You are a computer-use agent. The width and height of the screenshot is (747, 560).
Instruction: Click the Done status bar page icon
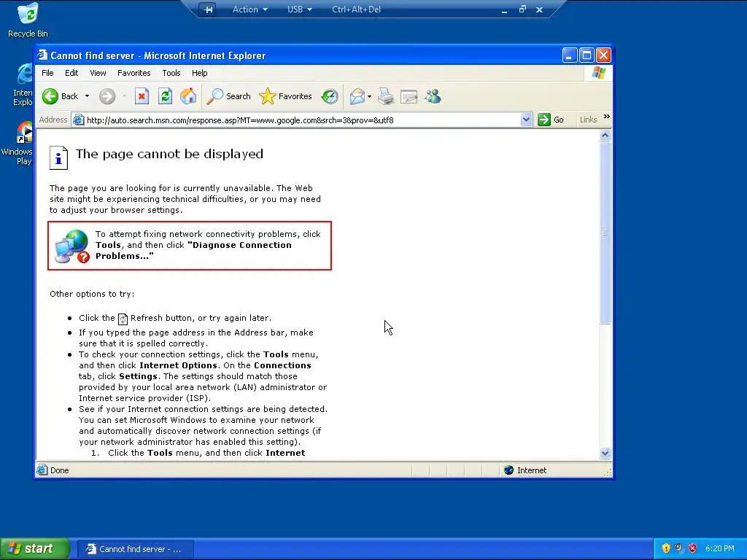point(42,470)
